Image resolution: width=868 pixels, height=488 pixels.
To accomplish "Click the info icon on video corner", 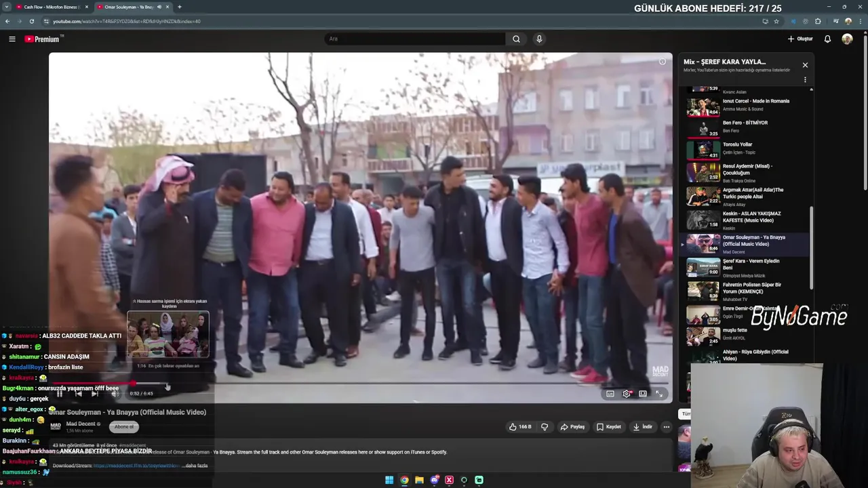I will coord(663,62).
